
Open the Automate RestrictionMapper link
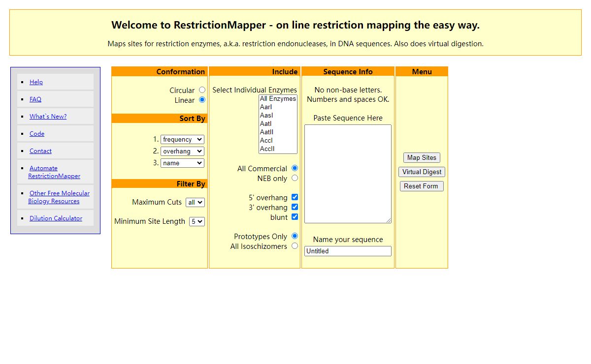click(54, 172)
